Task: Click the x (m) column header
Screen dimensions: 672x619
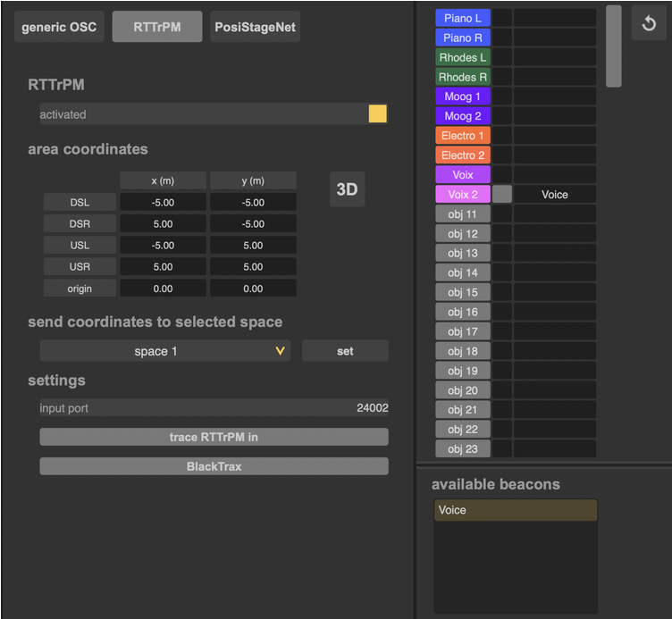Action: pyautogui.click(x=163, y=180)
